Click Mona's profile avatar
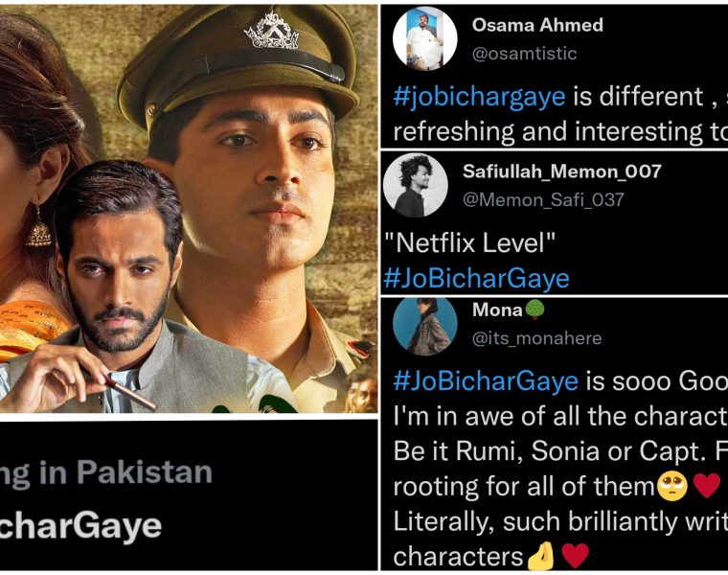Viewport: 728px width, 575px height. point(424,326)
